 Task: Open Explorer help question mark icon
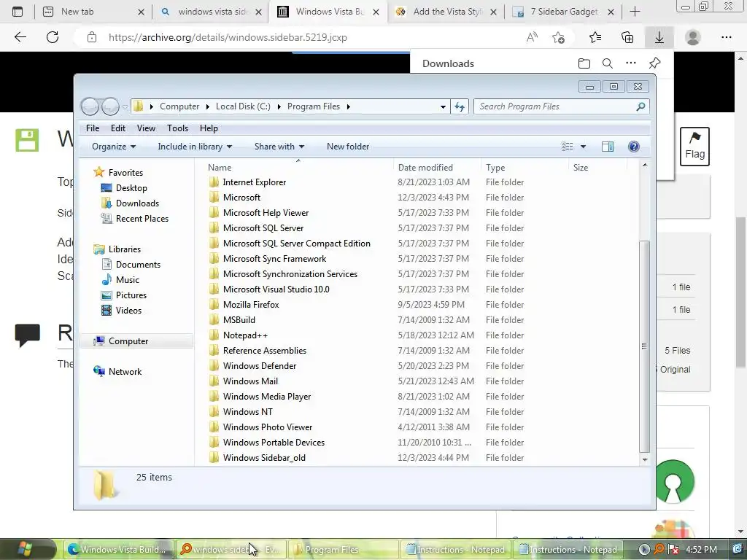pos(634,147)
